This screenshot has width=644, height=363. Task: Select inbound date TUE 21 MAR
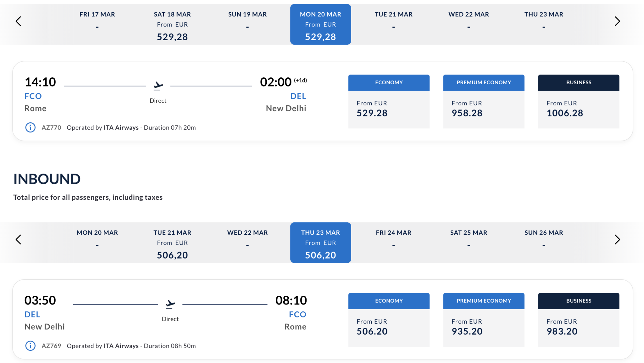(x=172, y=243)
